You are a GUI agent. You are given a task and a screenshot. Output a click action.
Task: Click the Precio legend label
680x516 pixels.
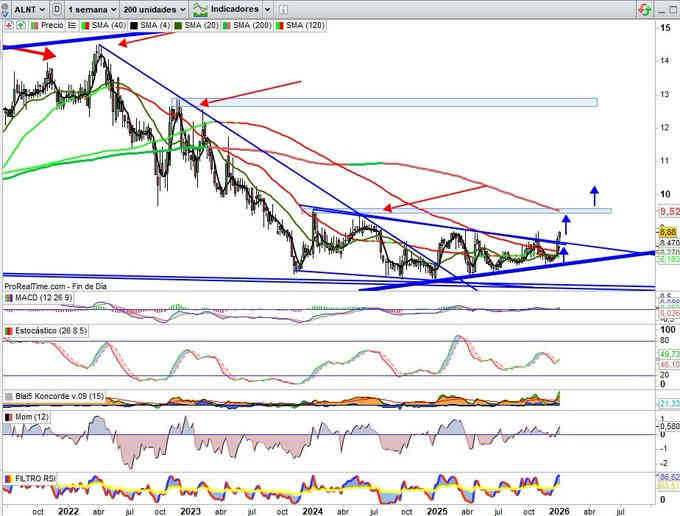51,23
